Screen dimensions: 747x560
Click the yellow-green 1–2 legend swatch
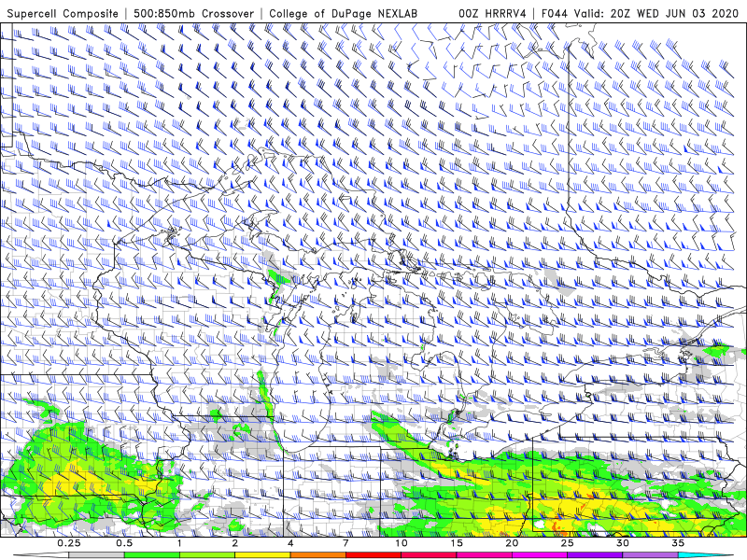tap(207, 555)
